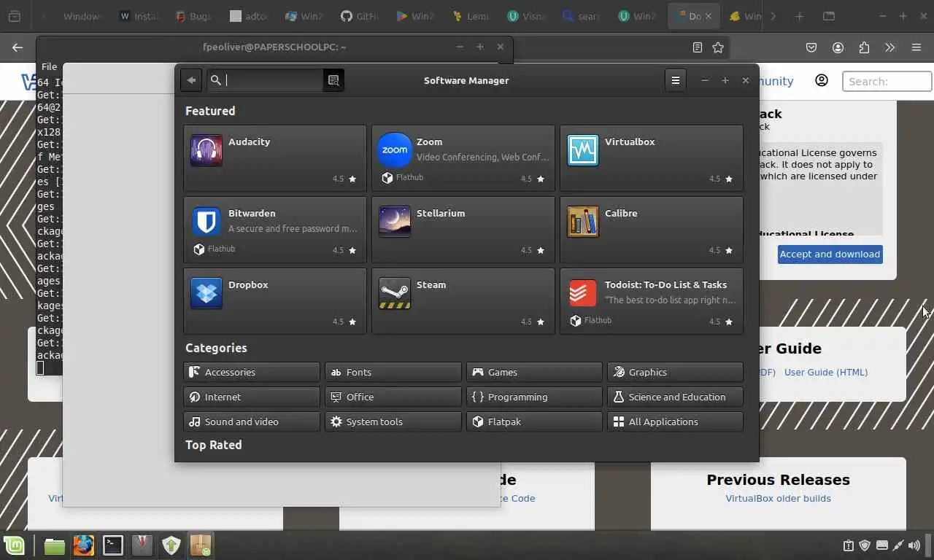Open the Science and Education category
934x560 pixels.
pyautogui.click(x=676, y=397)
